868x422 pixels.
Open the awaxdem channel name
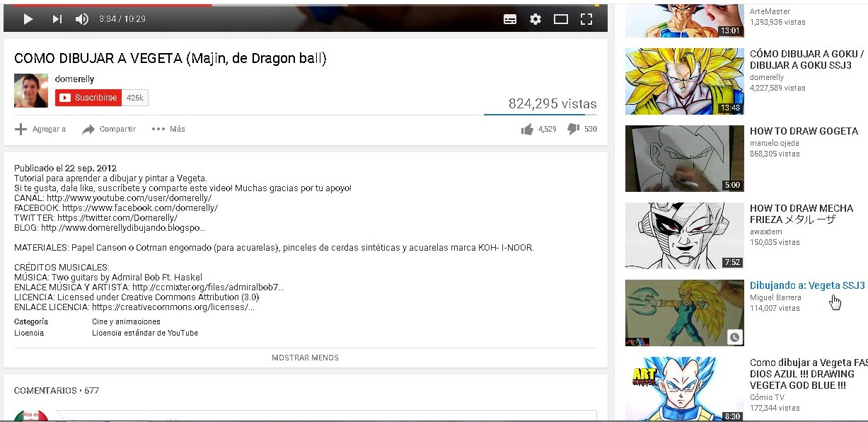coord(766,232)
